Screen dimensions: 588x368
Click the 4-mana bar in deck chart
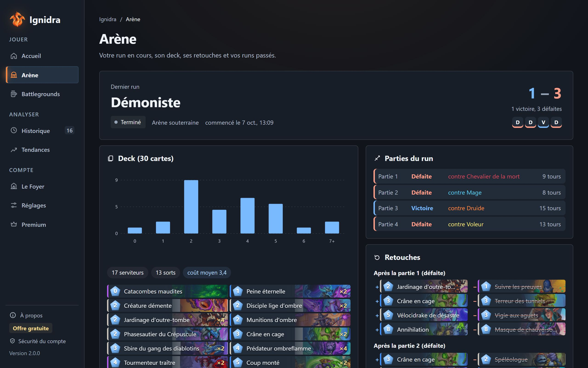pos(247,216)
